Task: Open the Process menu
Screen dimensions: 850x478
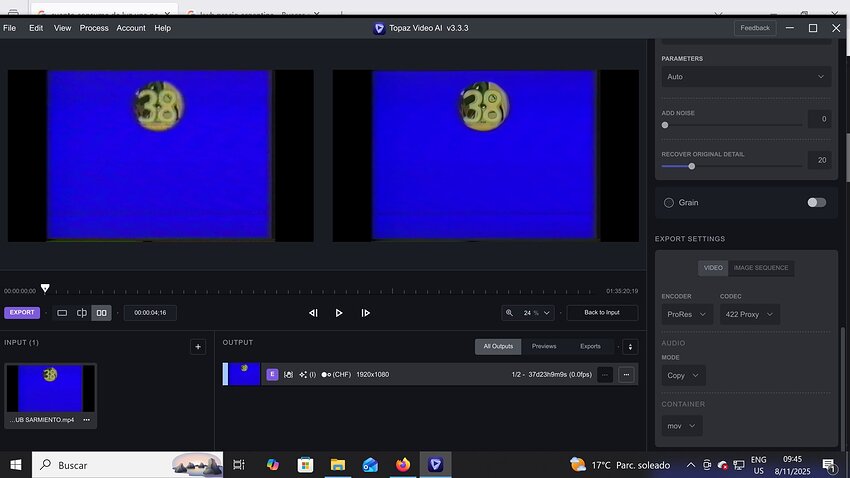Action: 94,28
